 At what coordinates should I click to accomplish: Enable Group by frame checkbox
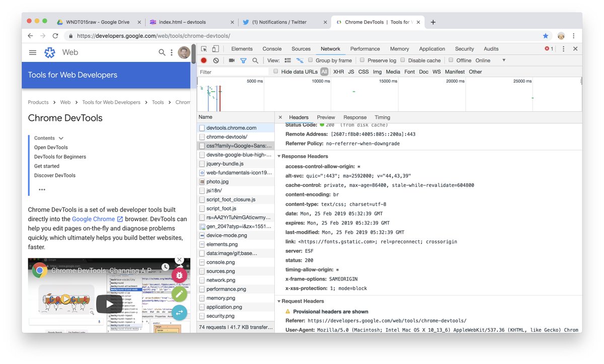[x=311, y=60]
